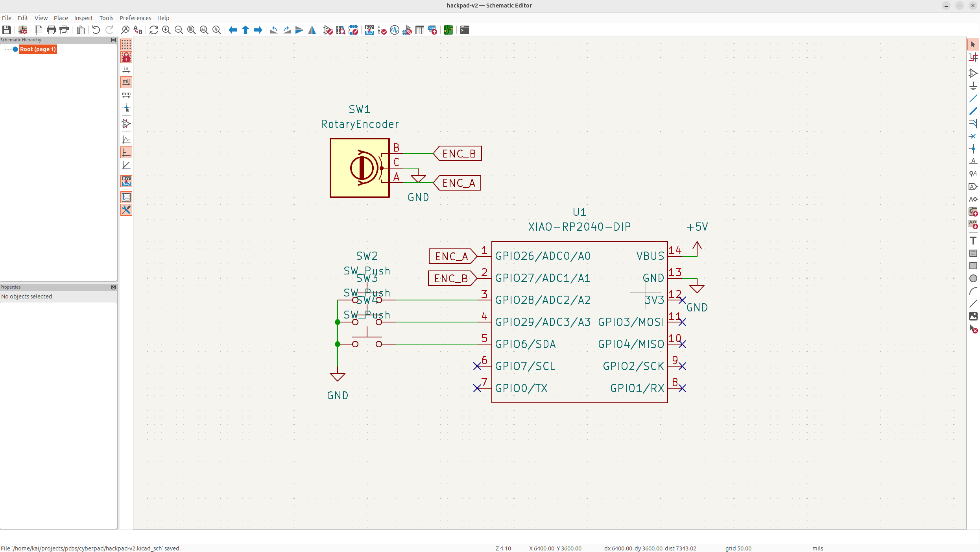The height and width of the screenshot is (552, 980).
Task: Close the Schematic Hierarchy panel
Action: click(x=113, y=40)
